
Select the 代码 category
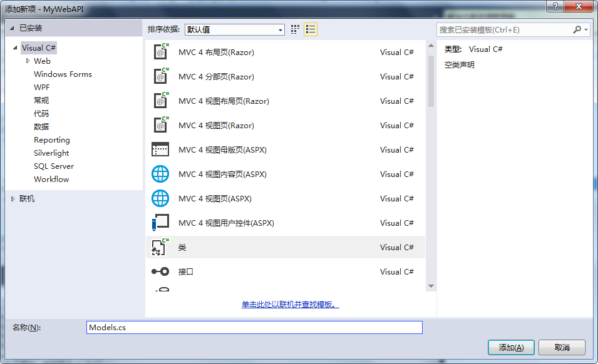pos(41,113)
